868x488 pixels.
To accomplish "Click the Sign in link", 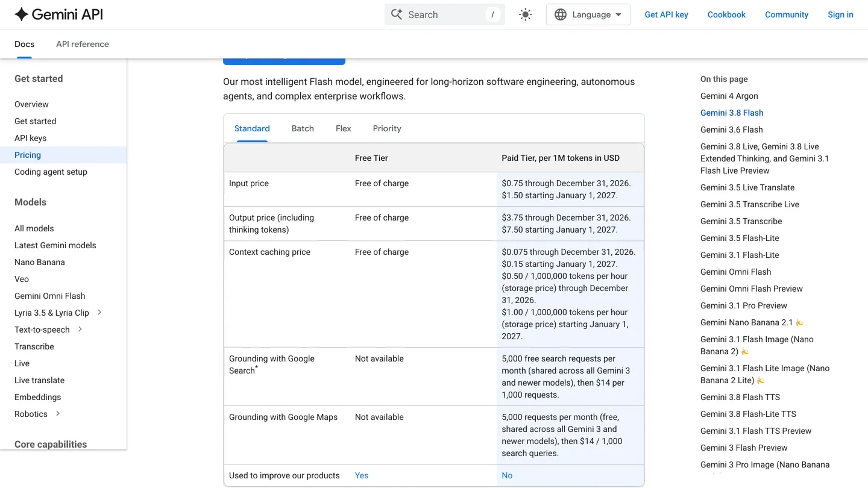I will (840, 14).
